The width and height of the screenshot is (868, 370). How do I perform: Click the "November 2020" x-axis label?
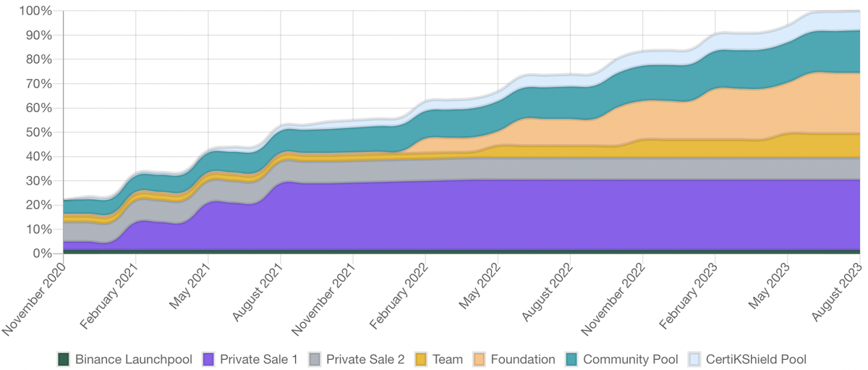click(35, 298)
